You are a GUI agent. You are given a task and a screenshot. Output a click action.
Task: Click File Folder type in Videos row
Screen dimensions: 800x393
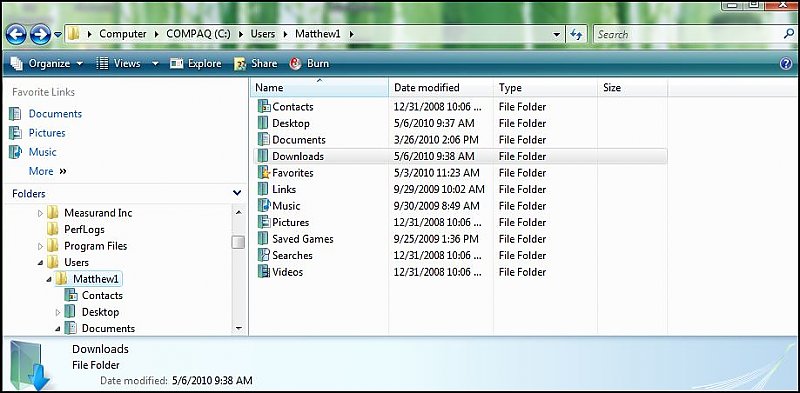(x=522, y=272)
